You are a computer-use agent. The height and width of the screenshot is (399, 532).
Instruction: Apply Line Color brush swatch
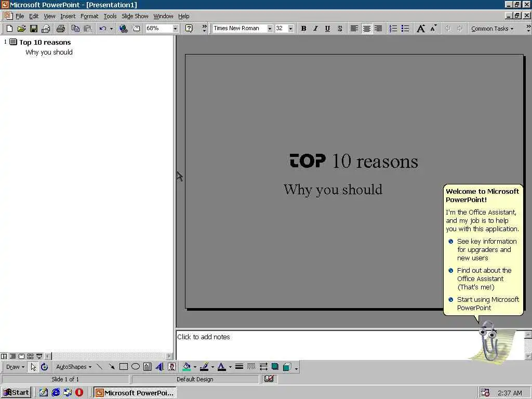pos(204,367)
